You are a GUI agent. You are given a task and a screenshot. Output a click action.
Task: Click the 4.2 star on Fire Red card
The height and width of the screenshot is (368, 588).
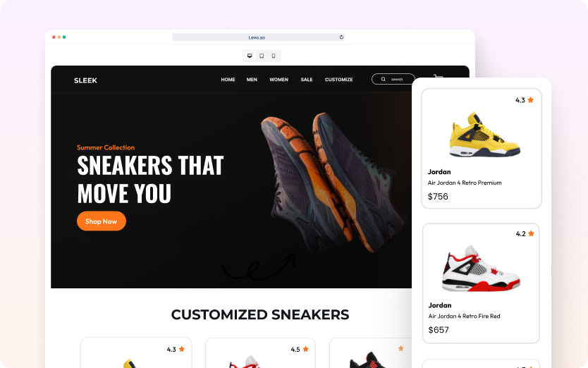[x=531, y=233]
